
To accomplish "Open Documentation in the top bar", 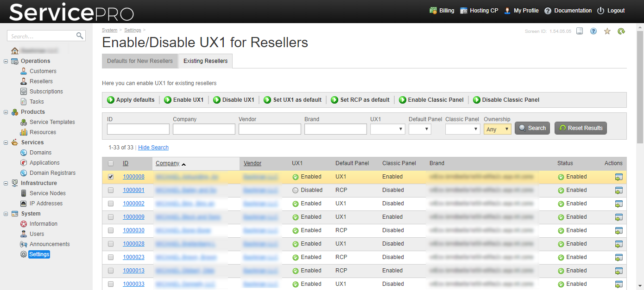I will 568,11.
